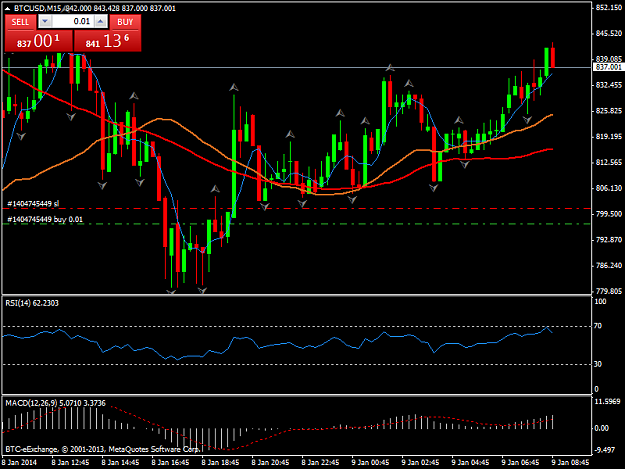
Task: Select the #1404745449 buy 0.01 order label
Action: click(x=45, y=220)
